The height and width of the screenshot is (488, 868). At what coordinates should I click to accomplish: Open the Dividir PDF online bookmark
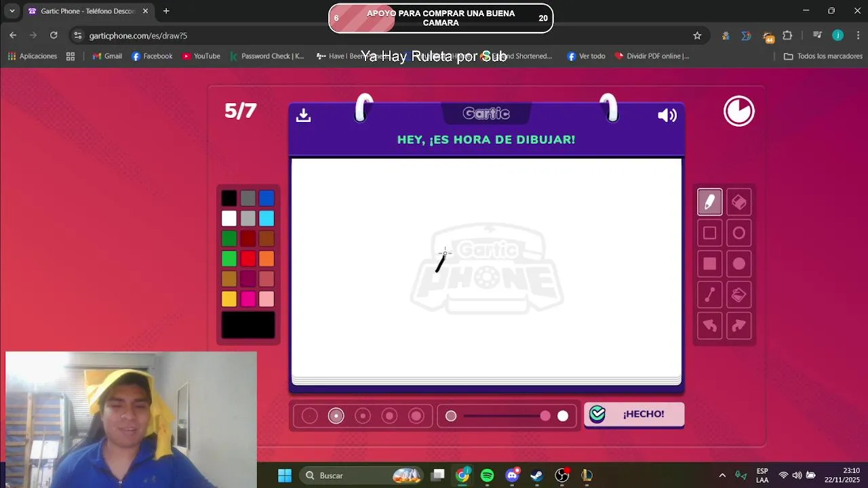click(652, 56)
